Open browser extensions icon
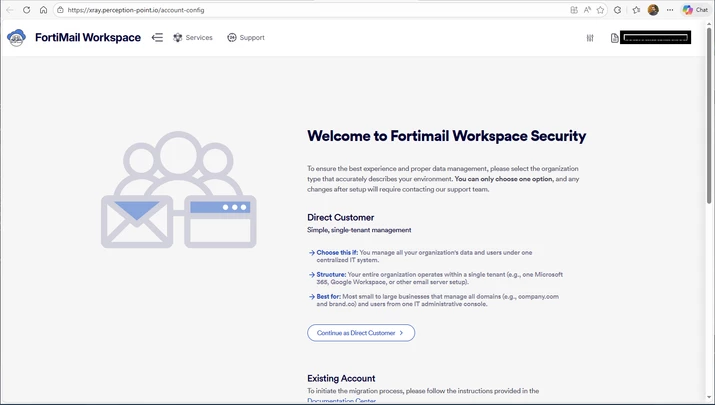 pos(617,10)
